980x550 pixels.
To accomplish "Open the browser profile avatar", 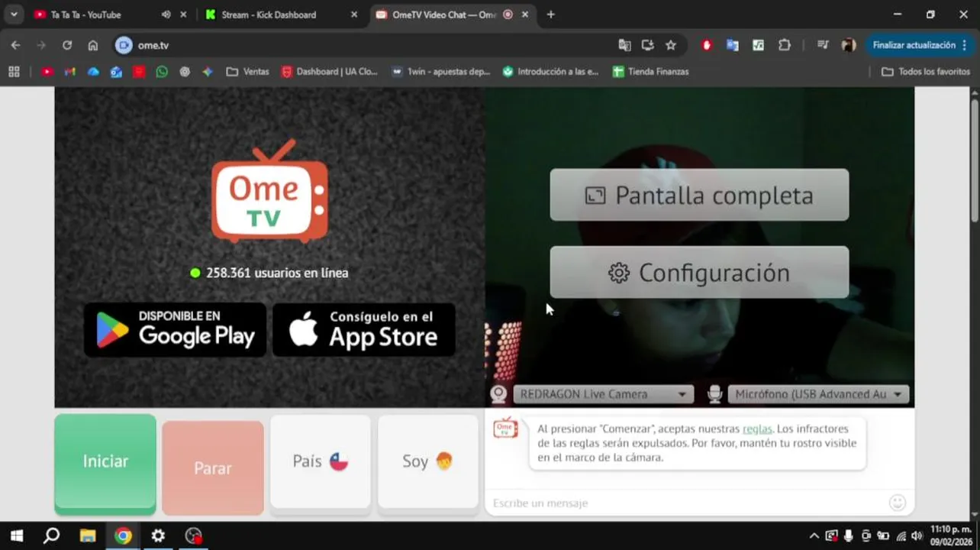I will pyautogui.click(x=849, y=45).
